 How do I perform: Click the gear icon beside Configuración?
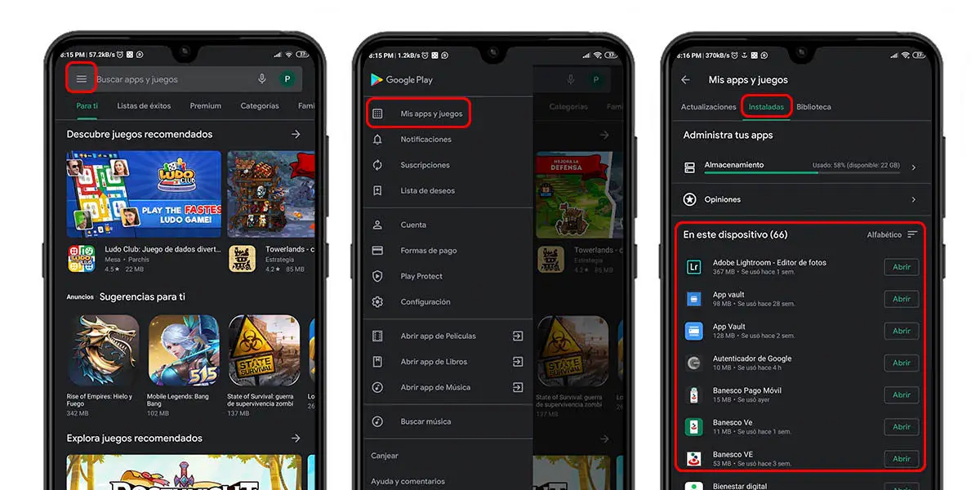click(x=377, y=302)
